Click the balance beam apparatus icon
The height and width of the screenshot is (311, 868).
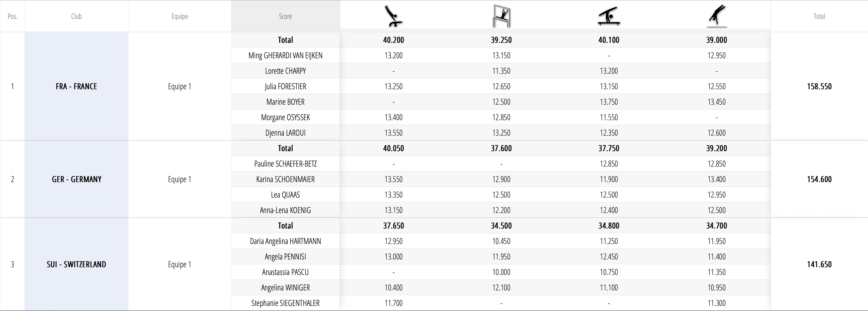point(609,16)
